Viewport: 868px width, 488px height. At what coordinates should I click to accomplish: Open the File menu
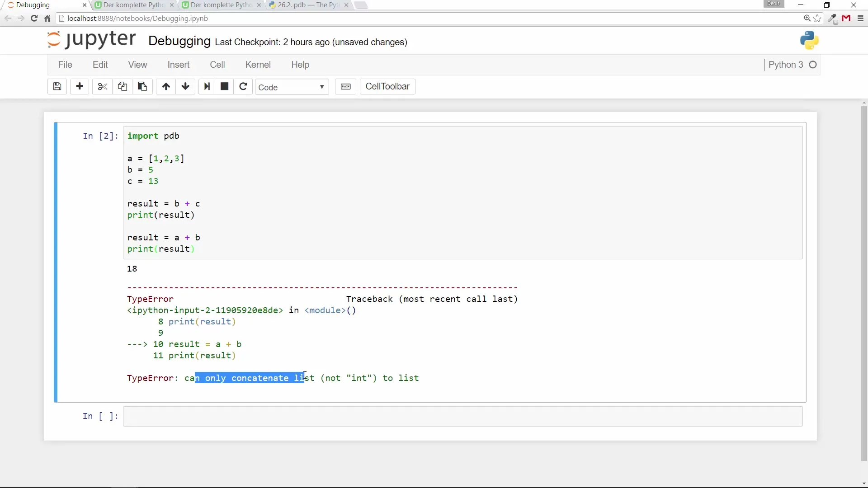[x=65, y=65]
